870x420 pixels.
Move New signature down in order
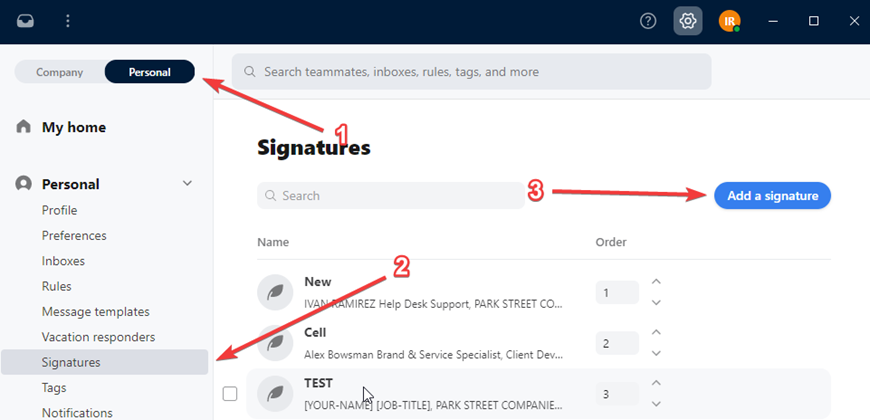tap(656, 302)
